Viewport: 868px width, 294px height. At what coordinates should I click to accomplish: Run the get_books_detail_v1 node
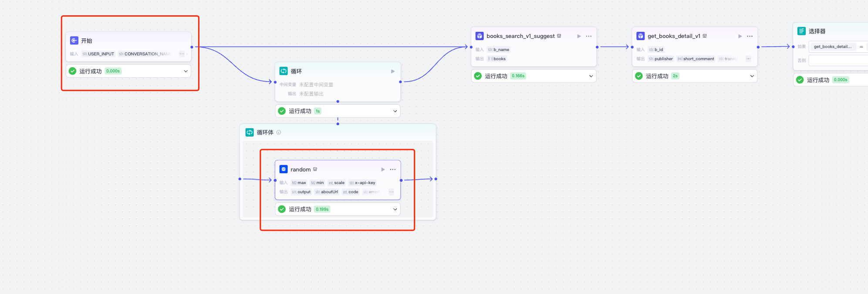740,36
